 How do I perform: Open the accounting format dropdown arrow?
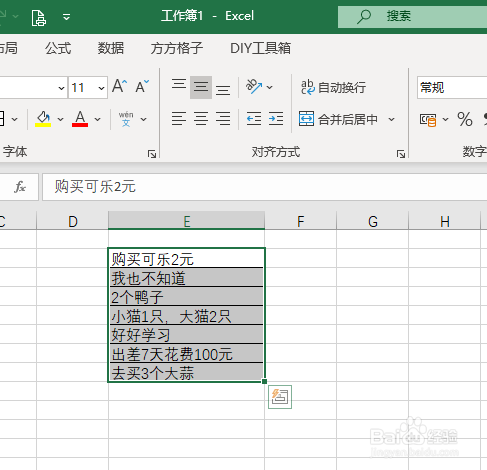(x=445, y=119)
